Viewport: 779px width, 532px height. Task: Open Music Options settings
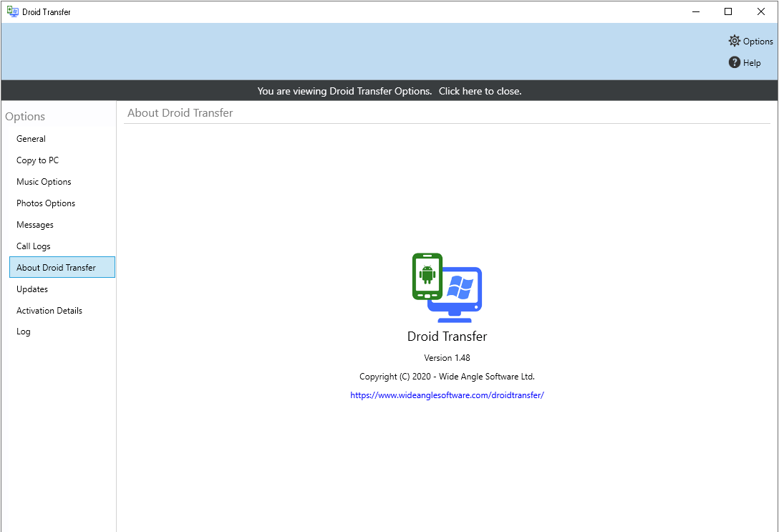[x=62, y=181]
